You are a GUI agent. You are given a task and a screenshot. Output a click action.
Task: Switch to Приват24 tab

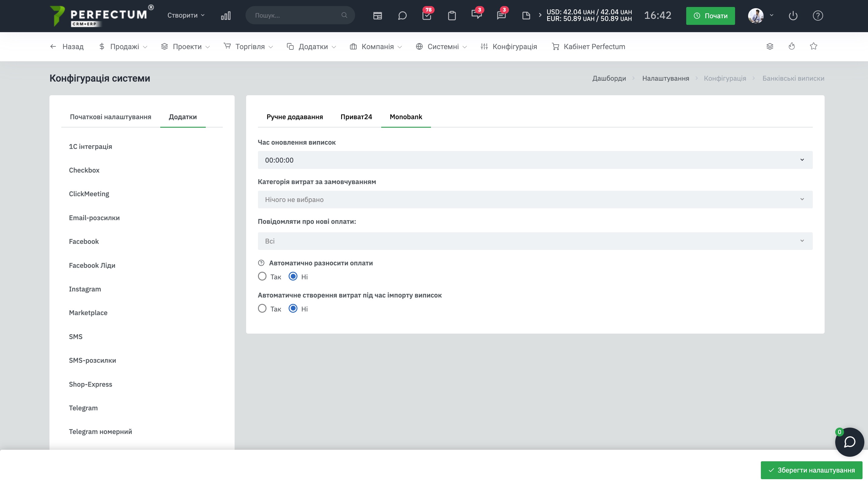pos(356,117)
